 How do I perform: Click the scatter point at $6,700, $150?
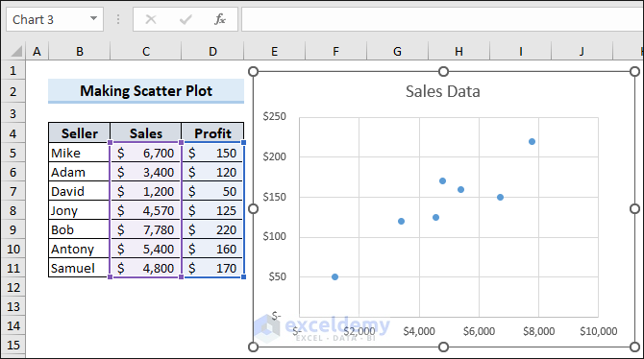pos(500,198)
